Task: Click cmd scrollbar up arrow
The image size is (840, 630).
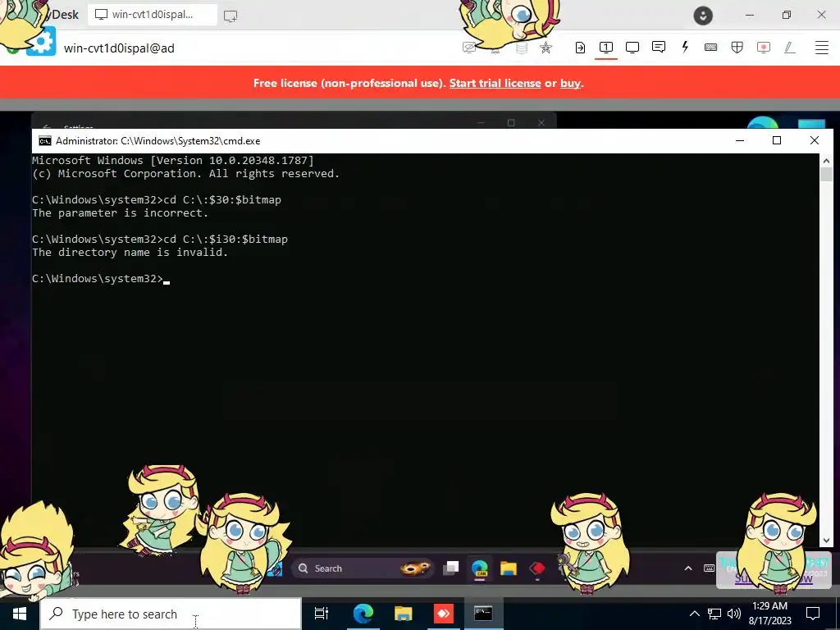Action: click(825, 160)
